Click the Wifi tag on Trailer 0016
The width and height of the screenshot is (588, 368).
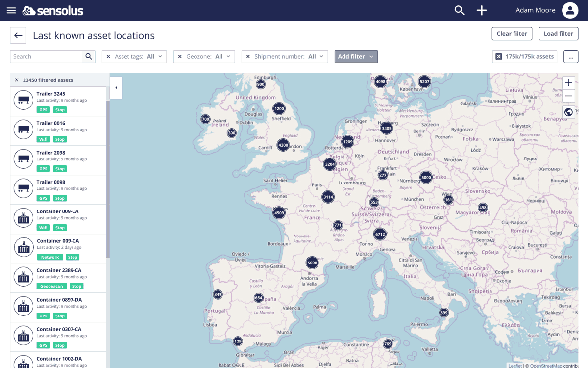point(43,139)
